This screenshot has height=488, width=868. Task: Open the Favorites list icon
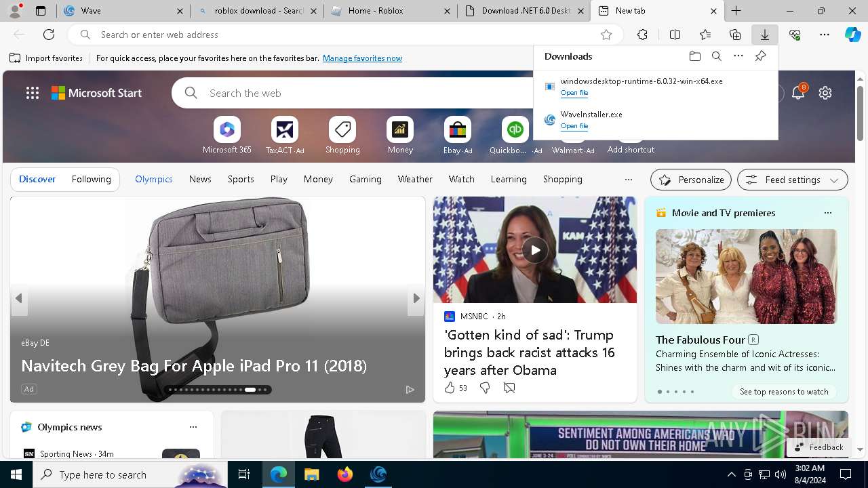[x=705, y=35]
